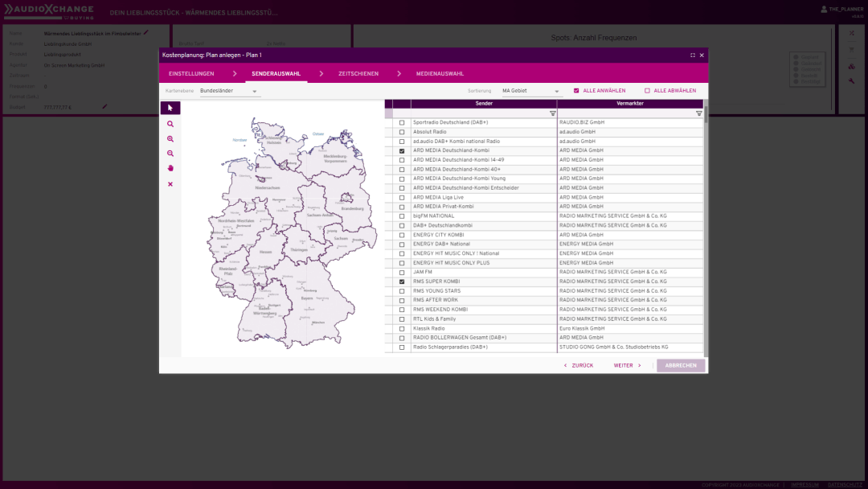The height and width of the screenshot is (489, 868).
Task: Click the pencil icon next to the campaign name
Action: click(x=146, y=33)
